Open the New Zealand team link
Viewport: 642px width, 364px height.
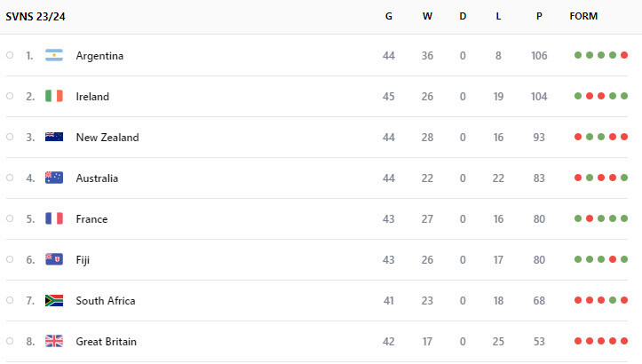107,138
